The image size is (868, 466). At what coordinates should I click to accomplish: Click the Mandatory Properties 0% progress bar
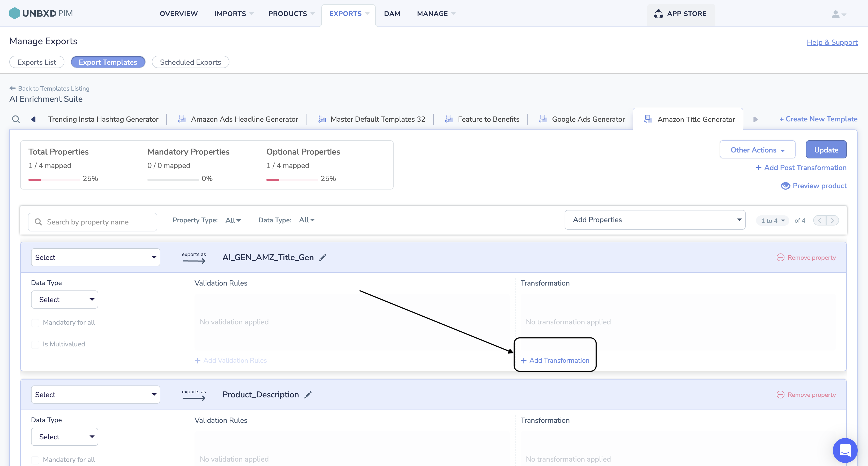[x=173, y=180]
